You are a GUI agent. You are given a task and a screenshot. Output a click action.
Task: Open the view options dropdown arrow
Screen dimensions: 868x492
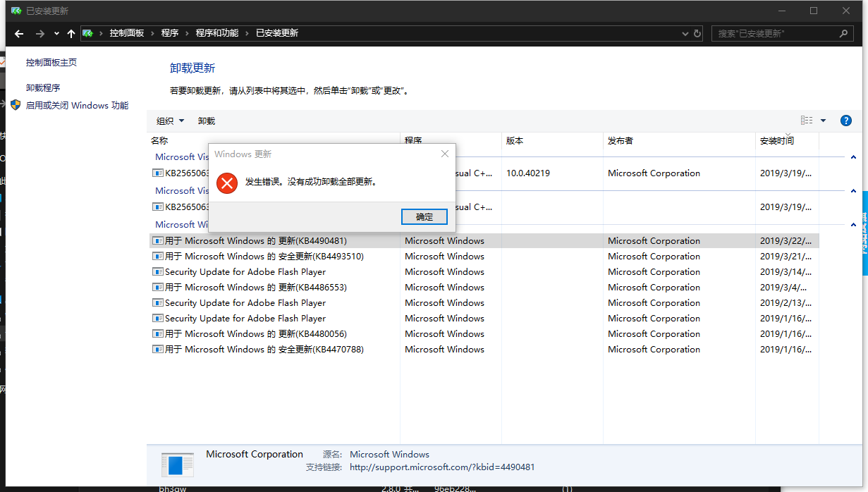coord(823,121)
